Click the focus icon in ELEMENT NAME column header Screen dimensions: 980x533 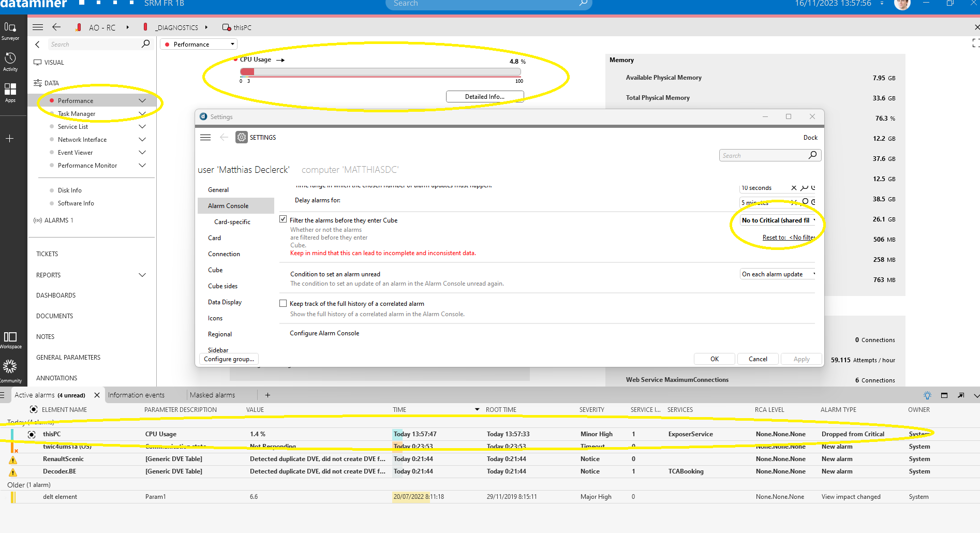click(x=34, y=409)
